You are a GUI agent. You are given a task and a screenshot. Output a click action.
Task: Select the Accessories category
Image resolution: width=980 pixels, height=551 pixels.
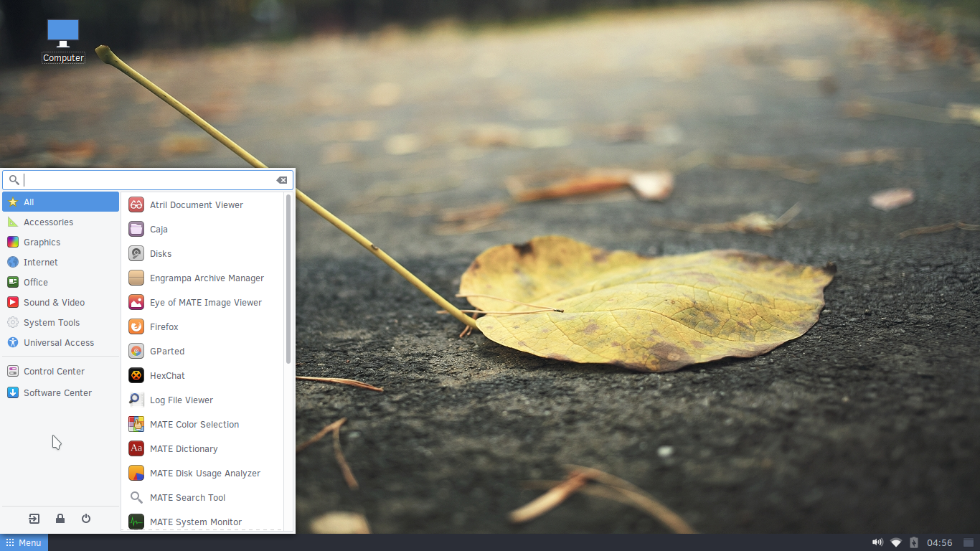pyautogui.click(x=60, y=222)
